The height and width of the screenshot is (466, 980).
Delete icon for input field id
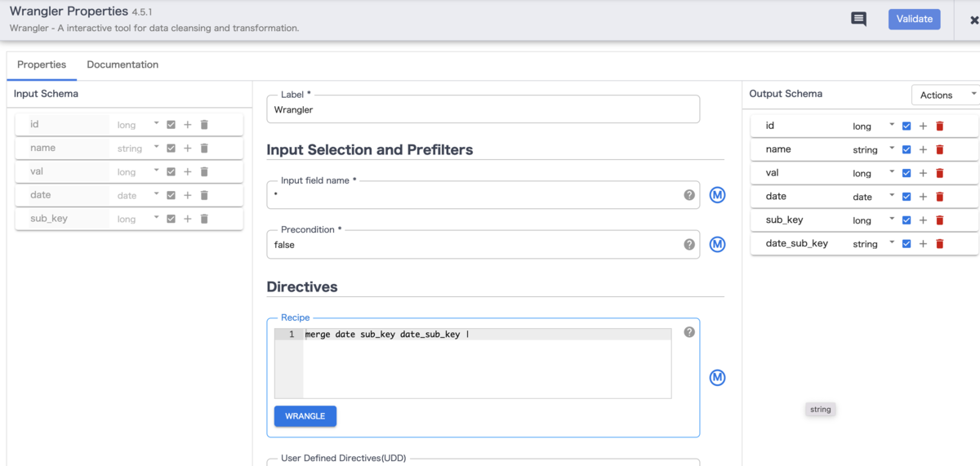click(204, 125)
